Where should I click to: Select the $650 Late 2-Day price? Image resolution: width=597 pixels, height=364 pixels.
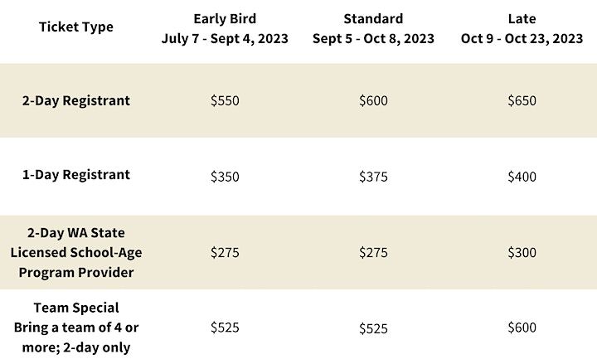click(522, 100)
